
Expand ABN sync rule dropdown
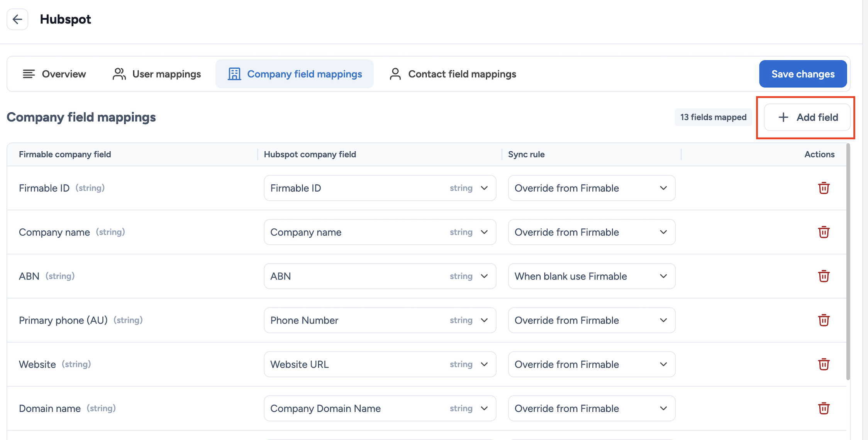pos(592,276)
